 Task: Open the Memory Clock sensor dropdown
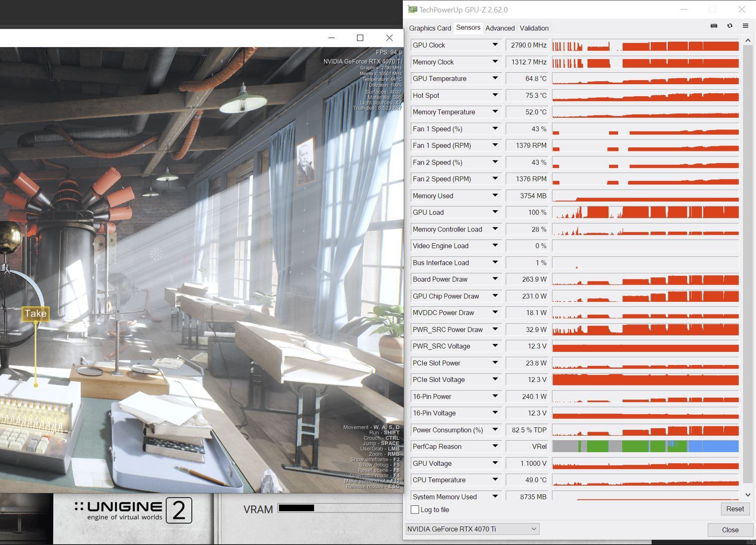pyautogui.click(x=495, y=62)
